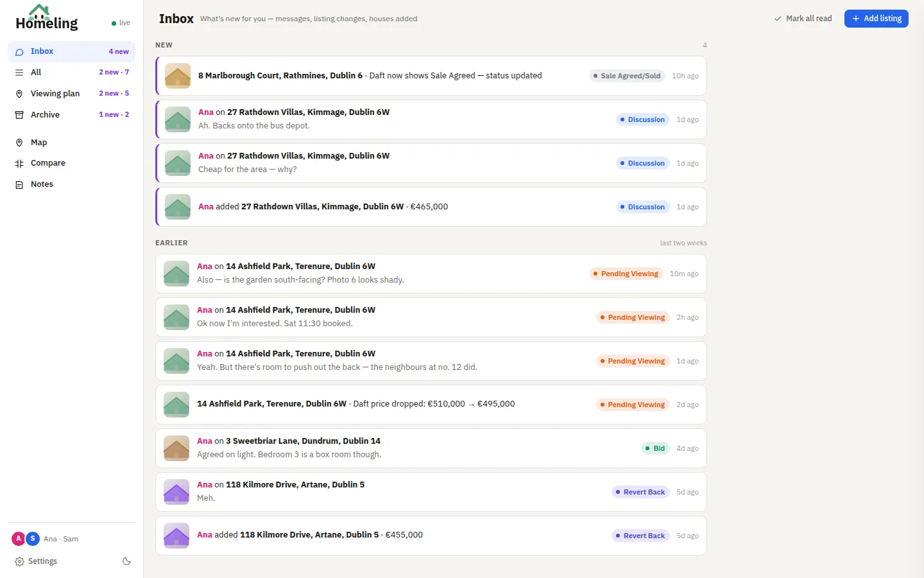Open 'Cheap for the area — why?' message
Image resolution: width=924 pixels, height=578 pixels.
tap(431, 163)
